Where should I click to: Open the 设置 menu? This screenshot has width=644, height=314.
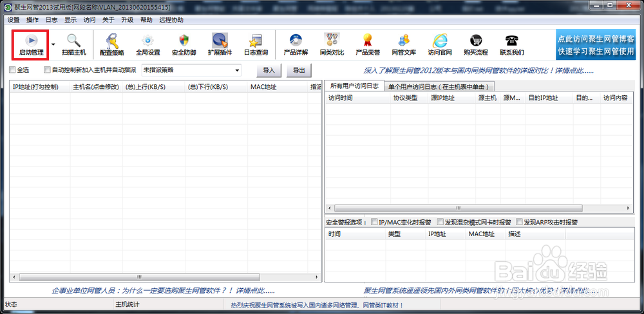(x=14, y=20)
